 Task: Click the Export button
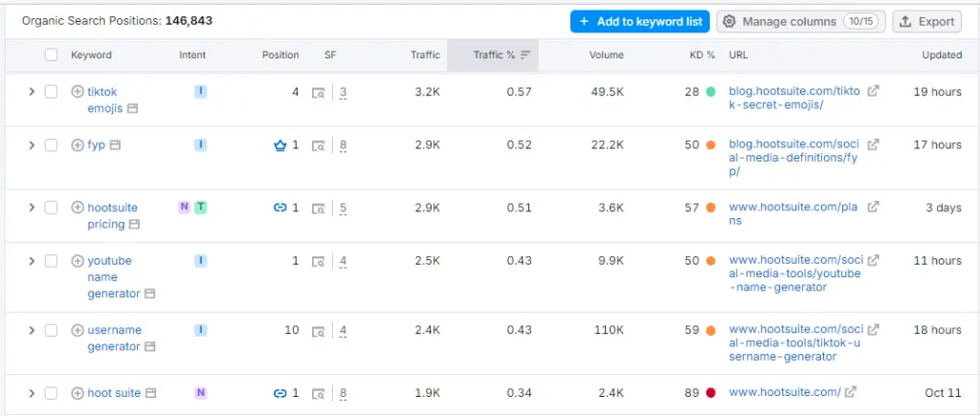pos(926,21)
